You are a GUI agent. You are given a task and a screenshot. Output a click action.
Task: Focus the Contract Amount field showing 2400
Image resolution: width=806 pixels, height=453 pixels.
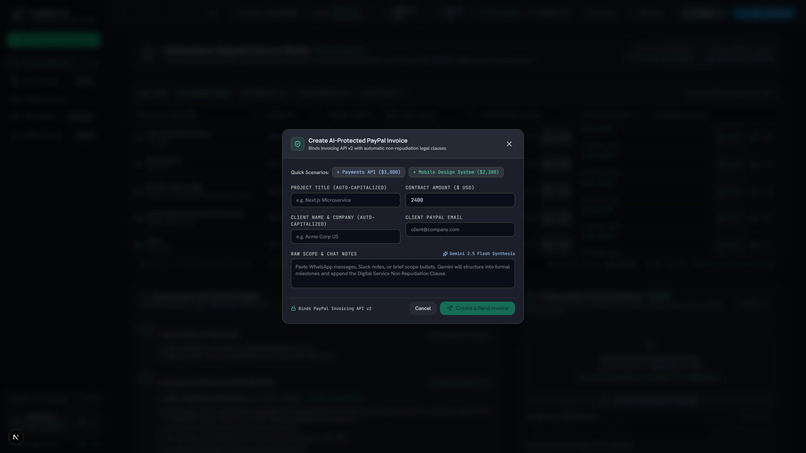point(460,200)
